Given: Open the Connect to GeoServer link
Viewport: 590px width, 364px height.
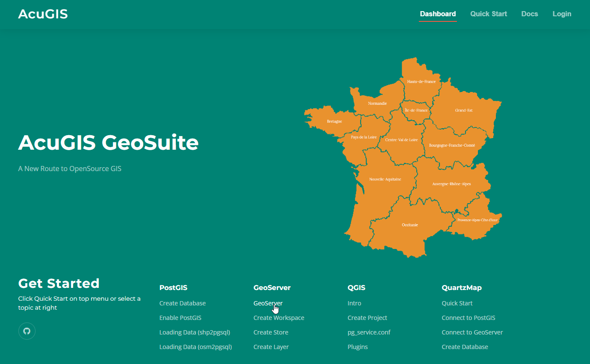Looking at the screenshot, I should point(472,332).
